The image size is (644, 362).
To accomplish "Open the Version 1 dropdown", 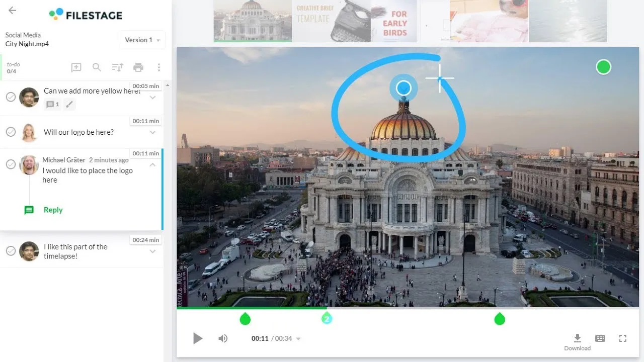I will [x=142, y=40].
